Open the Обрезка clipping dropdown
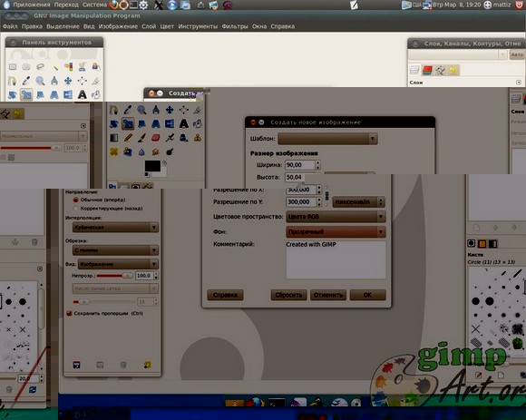 pyautogui.click(x=115, y=250)
